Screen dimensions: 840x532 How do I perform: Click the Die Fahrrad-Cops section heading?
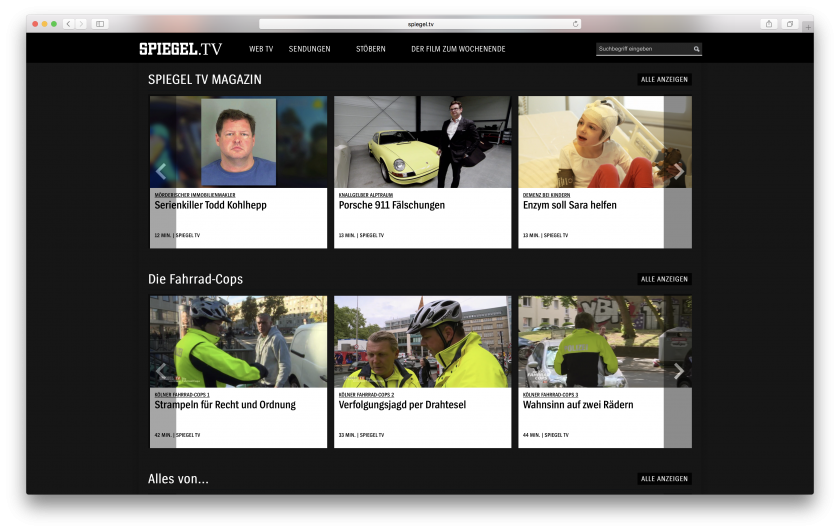pyautogui.click(x=196, y=279)
